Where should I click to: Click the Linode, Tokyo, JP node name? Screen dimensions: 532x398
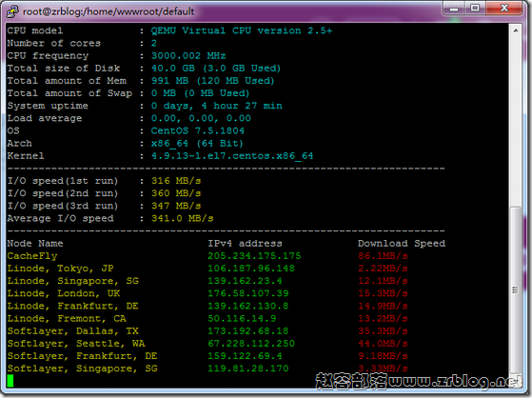(60, 269)
